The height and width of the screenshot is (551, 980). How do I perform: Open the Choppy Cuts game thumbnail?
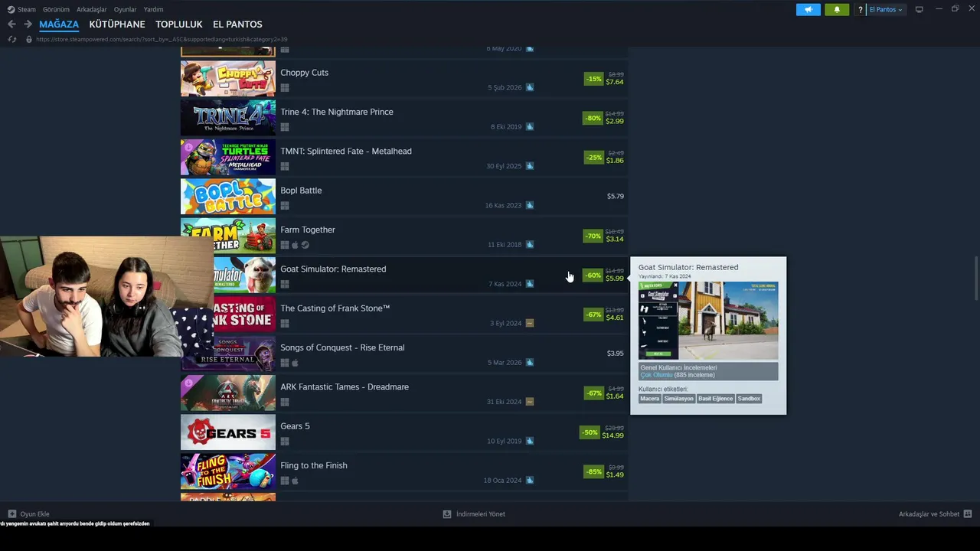[x=228, y=79]
